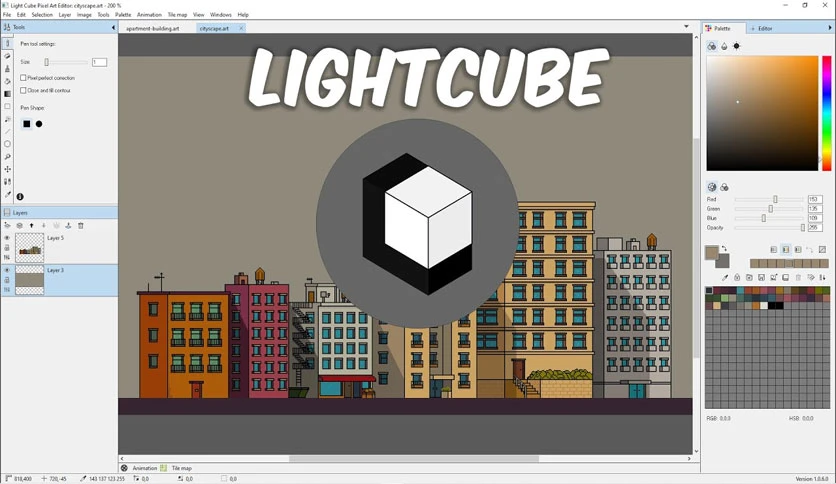Swap primary and secondary colors arrow
The height and width of the screenshot is (484, 836).
pyautogui.click(x=724, y=248)
